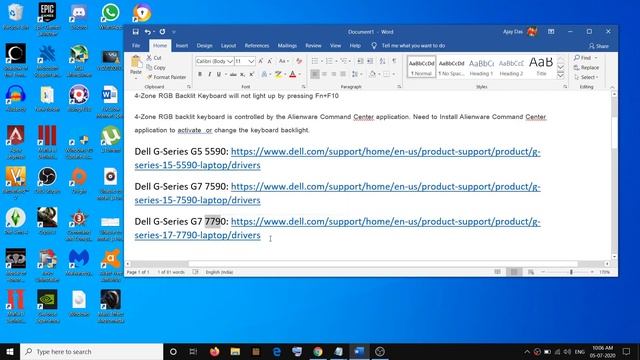
Task: Adjust the zoom slider in status bar
Action: click(x=571, y=272)
